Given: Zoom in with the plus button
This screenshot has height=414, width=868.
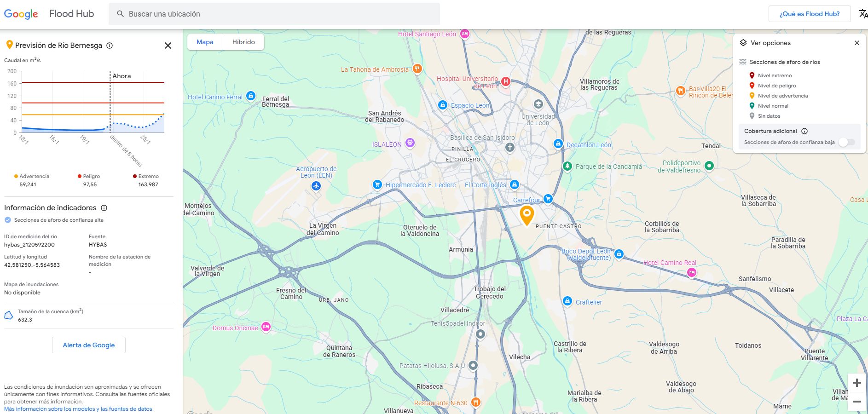Looking at the screenshot, I should pyautogui.click(x=857, y=383).
